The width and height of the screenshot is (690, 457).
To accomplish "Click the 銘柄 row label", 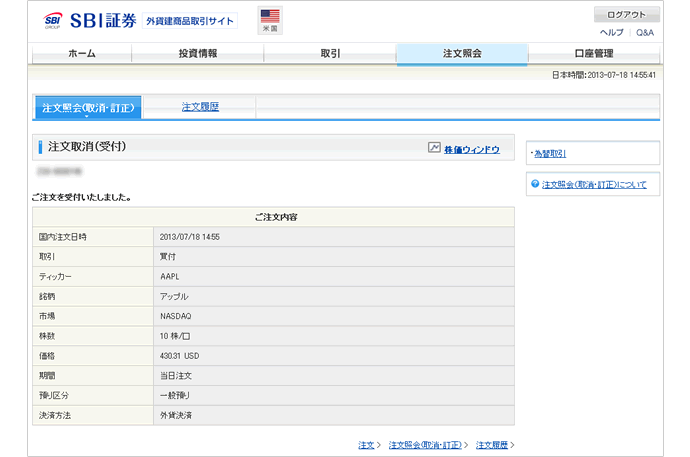I will point(47,296).
